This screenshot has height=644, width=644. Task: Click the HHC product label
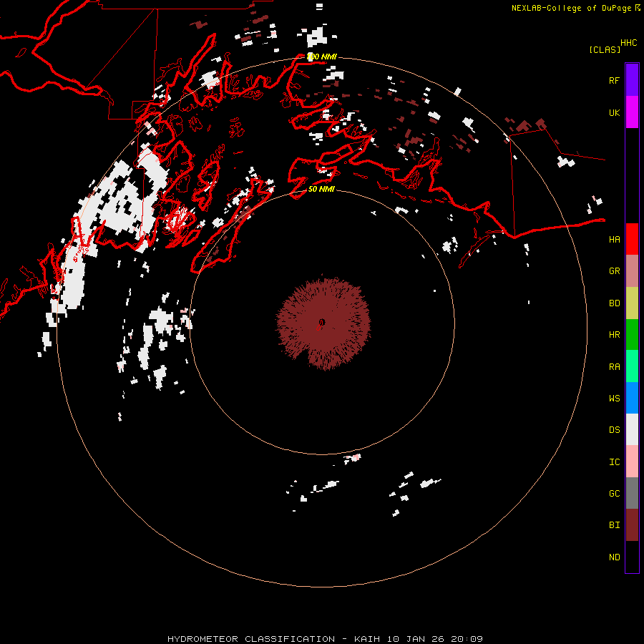tap(629, 43)
